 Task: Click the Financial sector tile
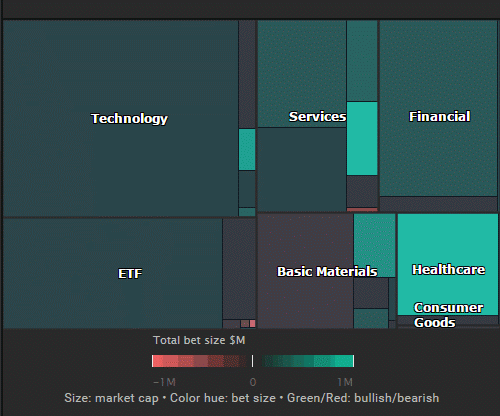point(438,108)
